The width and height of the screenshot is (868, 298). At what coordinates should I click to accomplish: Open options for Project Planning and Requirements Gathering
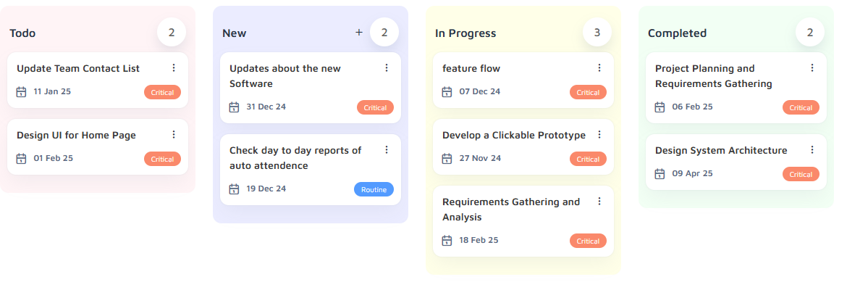coord(812,67)
